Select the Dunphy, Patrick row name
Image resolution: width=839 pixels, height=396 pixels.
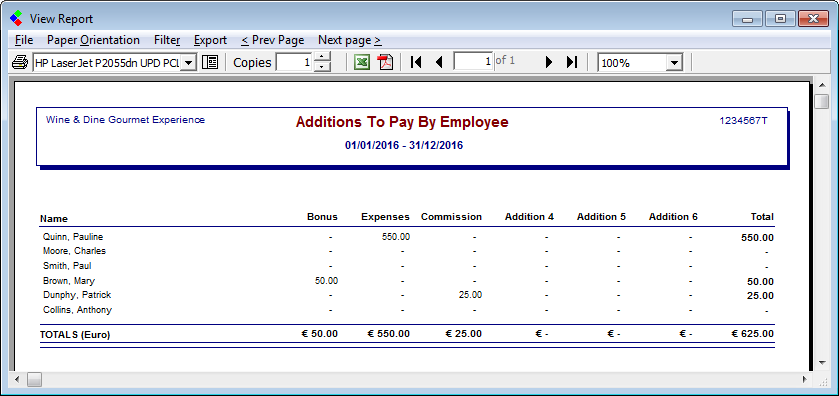(77, 295)
